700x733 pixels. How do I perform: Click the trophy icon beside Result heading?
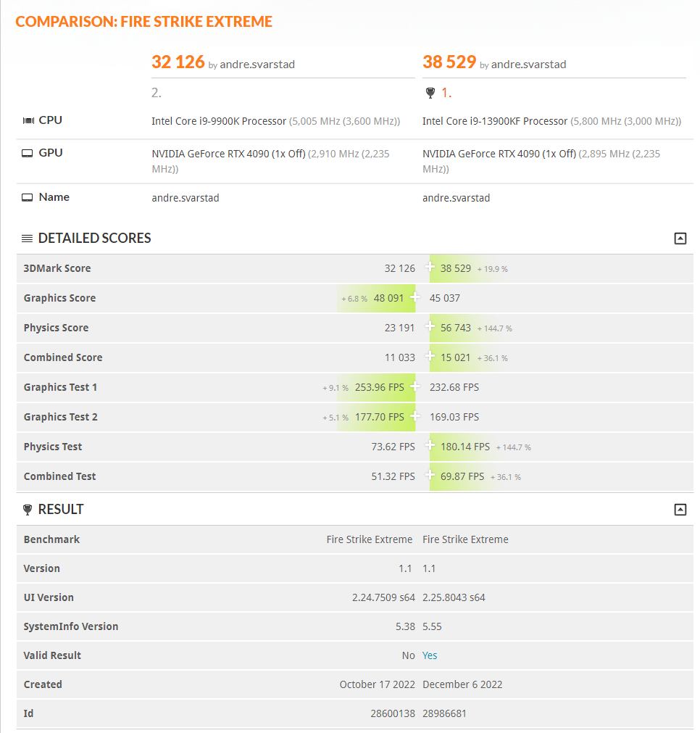pos(28,510)
